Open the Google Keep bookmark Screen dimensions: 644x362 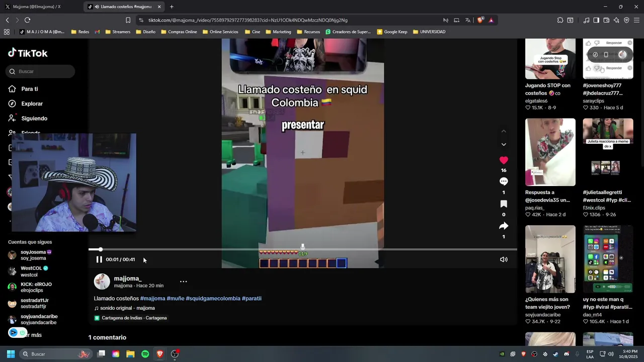click(x=392, y=32)
